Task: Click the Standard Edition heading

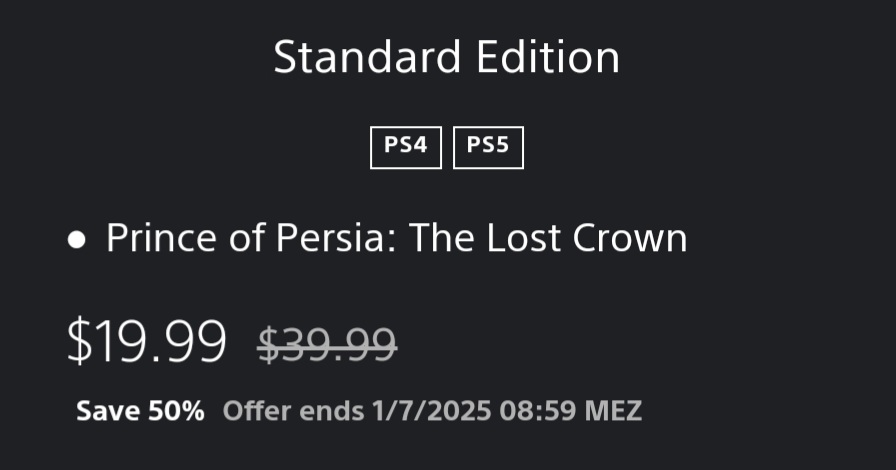Action: pos(446,58)
